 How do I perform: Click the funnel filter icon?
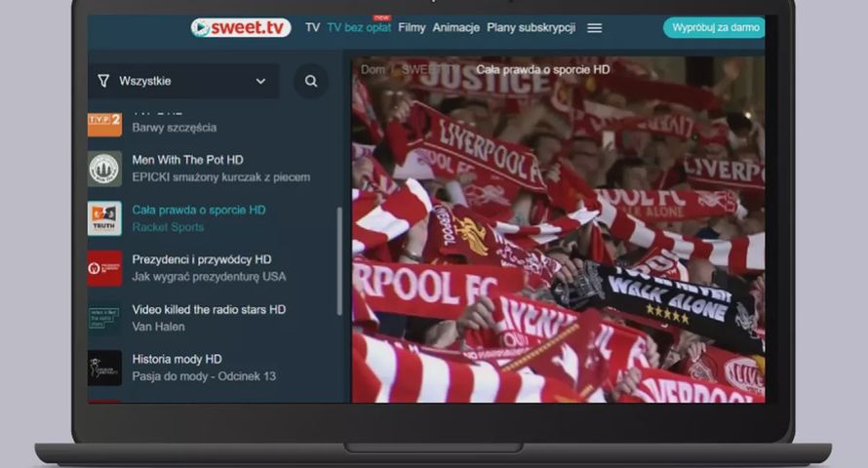click(x=103, y=81)
